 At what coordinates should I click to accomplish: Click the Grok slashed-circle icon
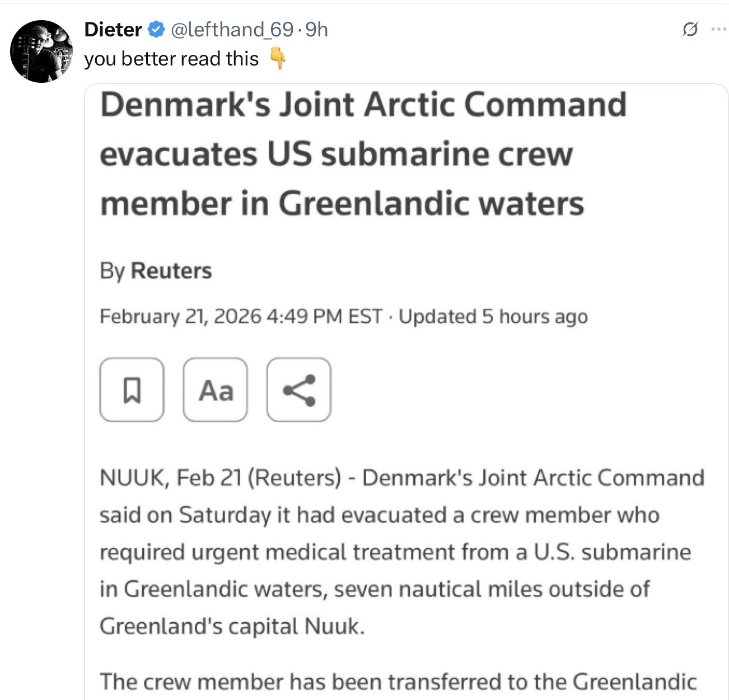690,30
